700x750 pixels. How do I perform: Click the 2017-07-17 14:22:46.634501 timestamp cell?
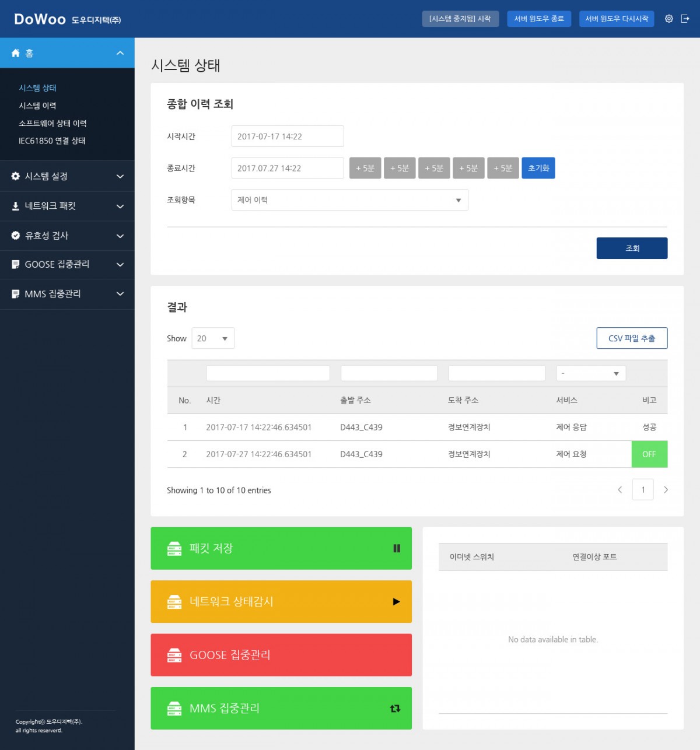click(x=259, y=427)
